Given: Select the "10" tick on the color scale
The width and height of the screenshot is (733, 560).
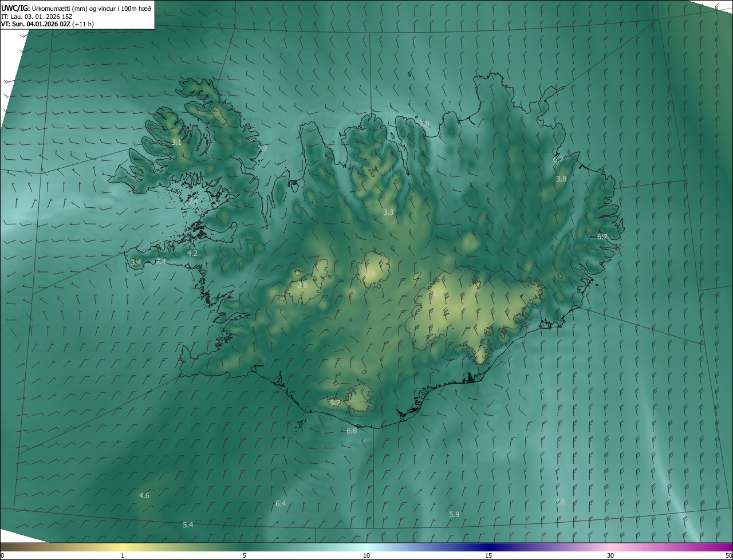Looking at the screenshot, I should coord(366,555).
